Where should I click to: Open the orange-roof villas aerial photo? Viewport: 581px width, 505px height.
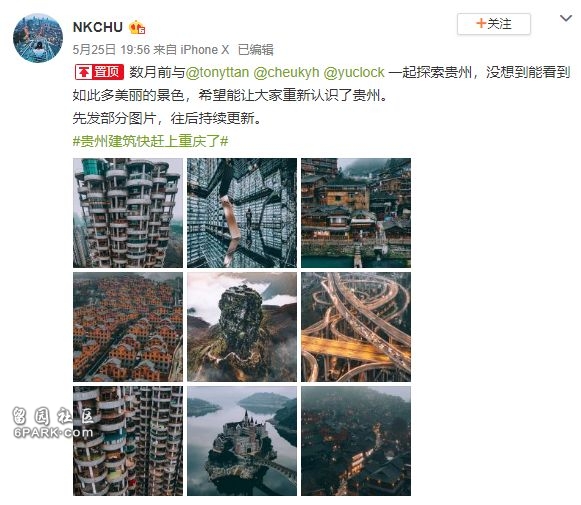(x=128, y=327)
